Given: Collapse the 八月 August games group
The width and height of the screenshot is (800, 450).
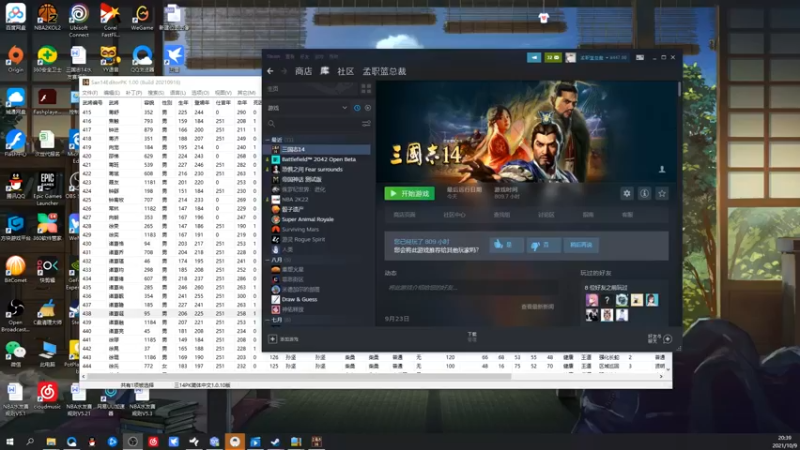Looking at the screenshot, I should click(x=267, y=260).
